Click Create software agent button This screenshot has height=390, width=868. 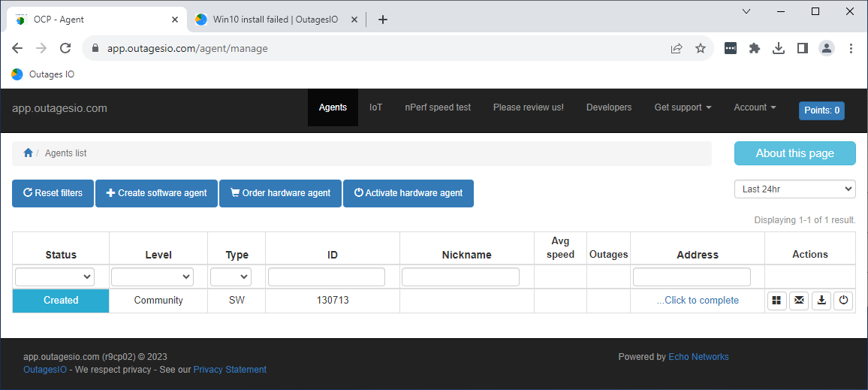pyautogui.click(x=156, y=193)
